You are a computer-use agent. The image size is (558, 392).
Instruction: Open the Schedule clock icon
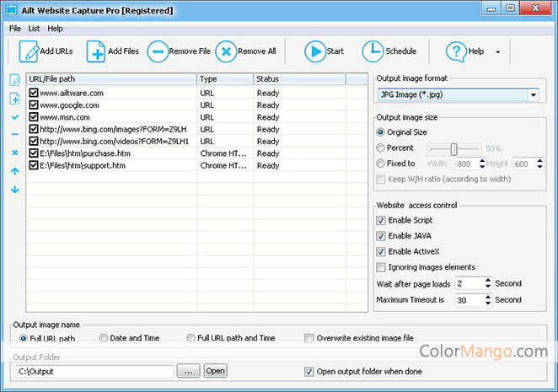[373, 51]
